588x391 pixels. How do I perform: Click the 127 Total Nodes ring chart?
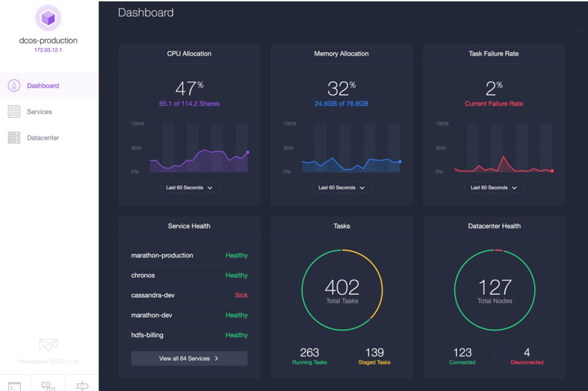[x=494, y=290]
